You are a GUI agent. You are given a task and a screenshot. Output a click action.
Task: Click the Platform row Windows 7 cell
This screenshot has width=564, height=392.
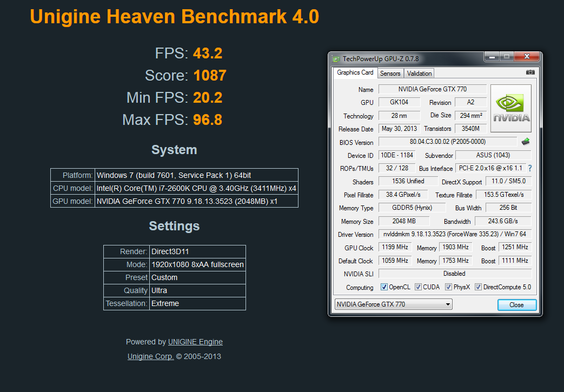(196, 175)
